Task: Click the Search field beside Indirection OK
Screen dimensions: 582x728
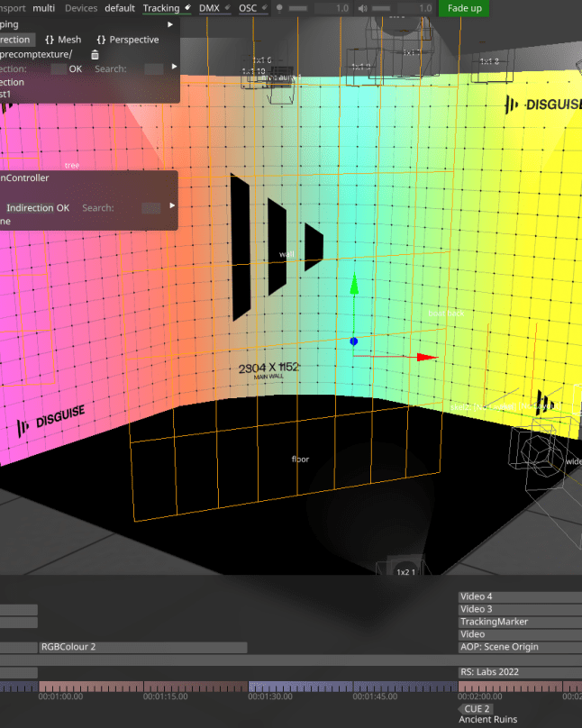Action: [x=150, y=208]
